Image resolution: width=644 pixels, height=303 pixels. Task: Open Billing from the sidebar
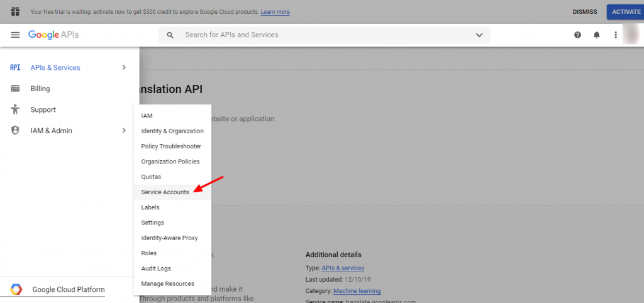click(x=40, y=89)
